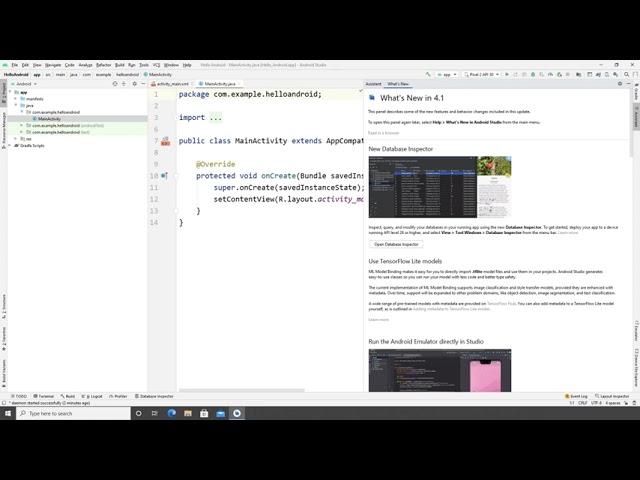Screen dimensions: 640x480
Task: Select the What's New tab
Action: pyautogui.click(x=398, y=84)
